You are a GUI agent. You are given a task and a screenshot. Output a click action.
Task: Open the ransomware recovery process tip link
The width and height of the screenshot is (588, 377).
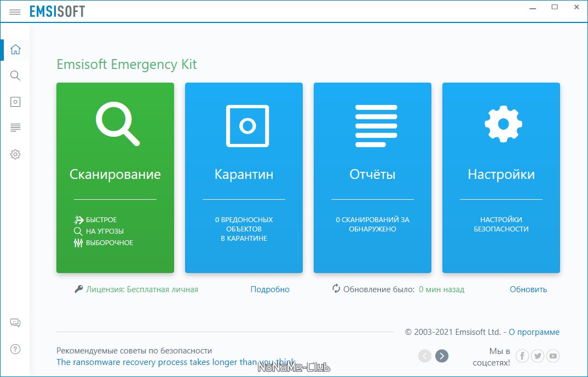[176, 362]
